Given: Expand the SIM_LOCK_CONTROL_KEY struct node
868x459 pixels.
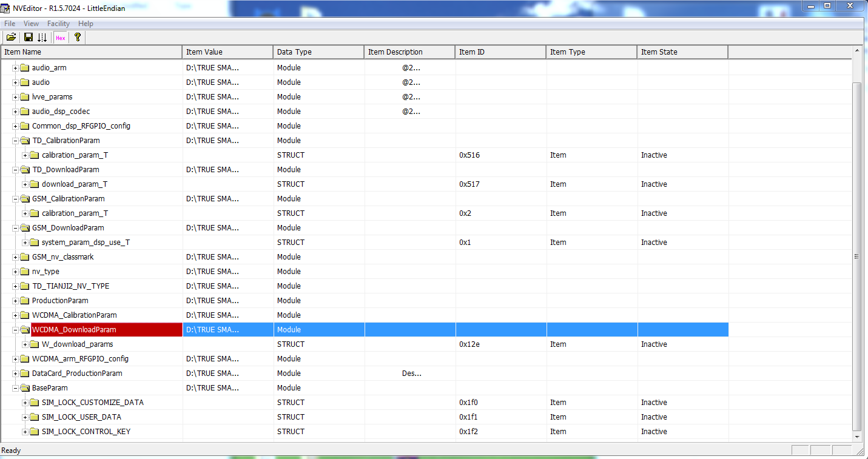Looking at the screenshot, I should 25,432.
